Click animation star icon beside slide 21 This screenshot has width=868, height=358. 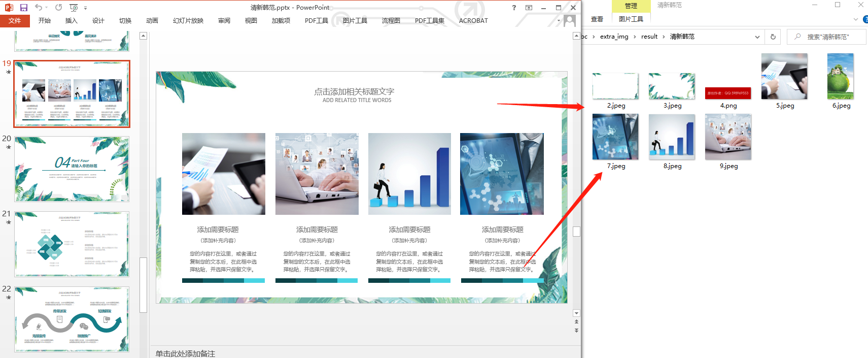pyautogui.click(x=8, y=222)
